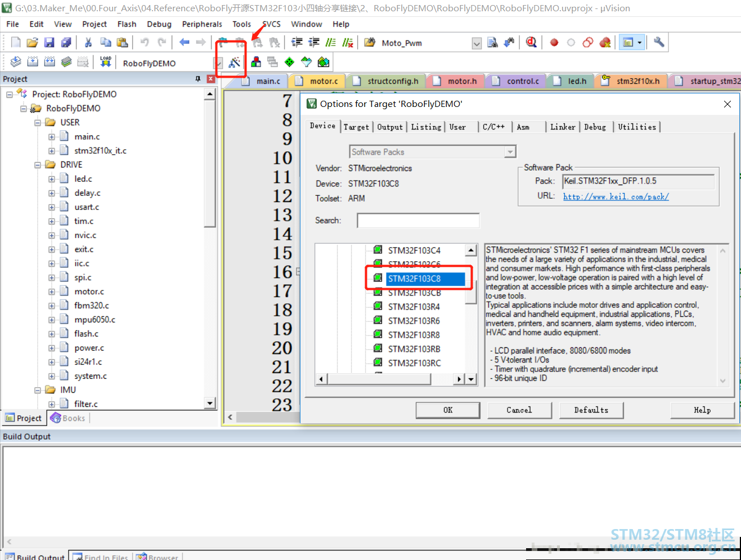This screenshot has width=741, height=560.
Task: Expand main.c in the project tree
Action: [x=52, y=137]
